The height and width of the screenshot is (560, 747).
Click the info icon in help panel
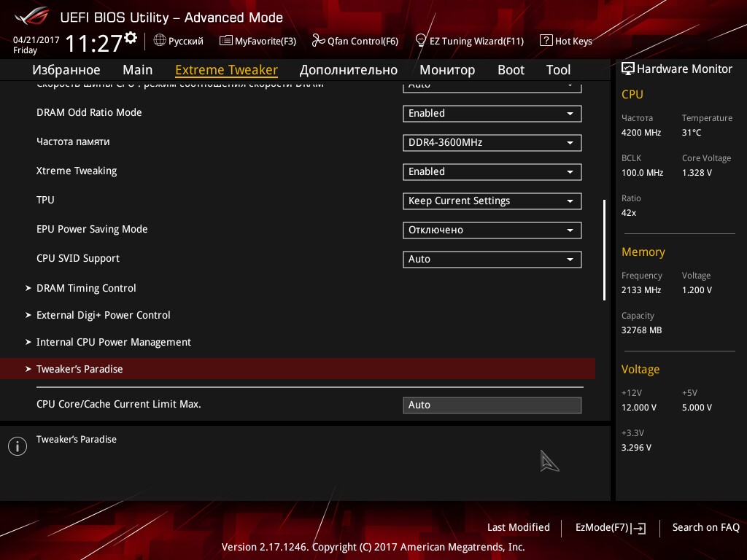17,446
